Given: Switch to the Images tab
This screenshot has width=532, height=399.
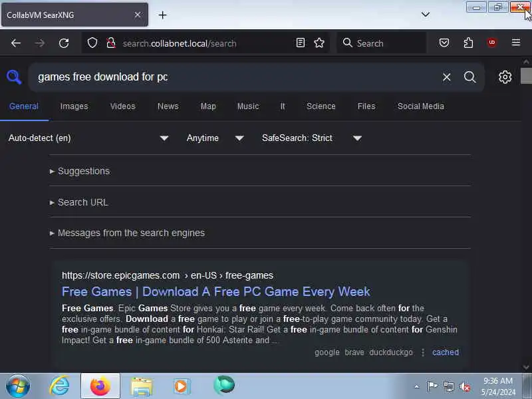Looking at the screenshot, I should pos(74,106).
